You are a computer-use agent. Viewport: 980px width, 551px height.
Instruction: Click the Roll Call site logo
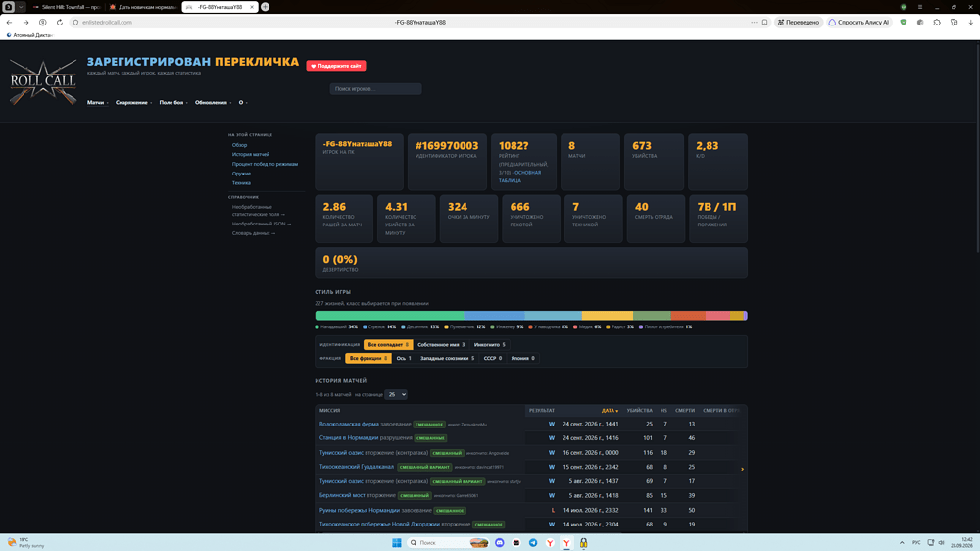(42, 82)
